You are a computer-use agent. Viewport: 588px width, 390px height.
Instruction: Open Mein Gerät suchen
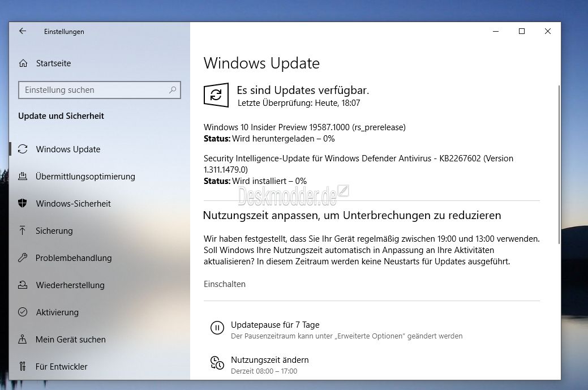click(x=71, y=340)
